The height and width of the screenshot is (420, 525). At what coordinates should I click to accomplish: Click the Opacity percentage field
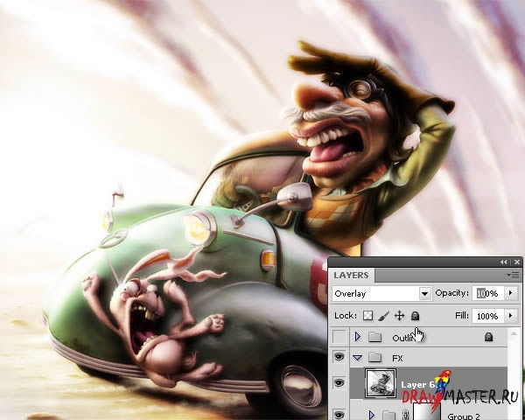[488, 293]
